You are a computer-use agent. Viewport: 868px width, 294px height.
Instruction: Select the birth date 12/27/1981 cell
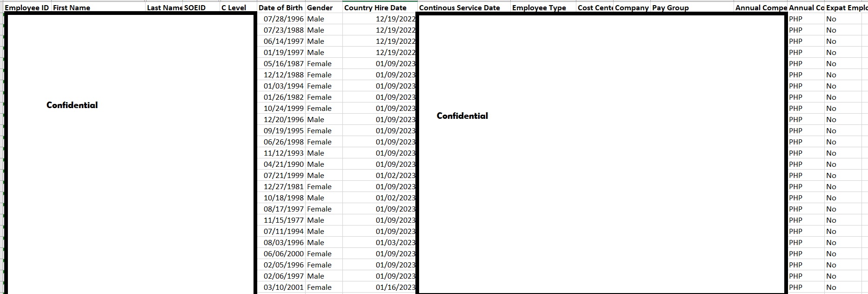pos(283,186)
